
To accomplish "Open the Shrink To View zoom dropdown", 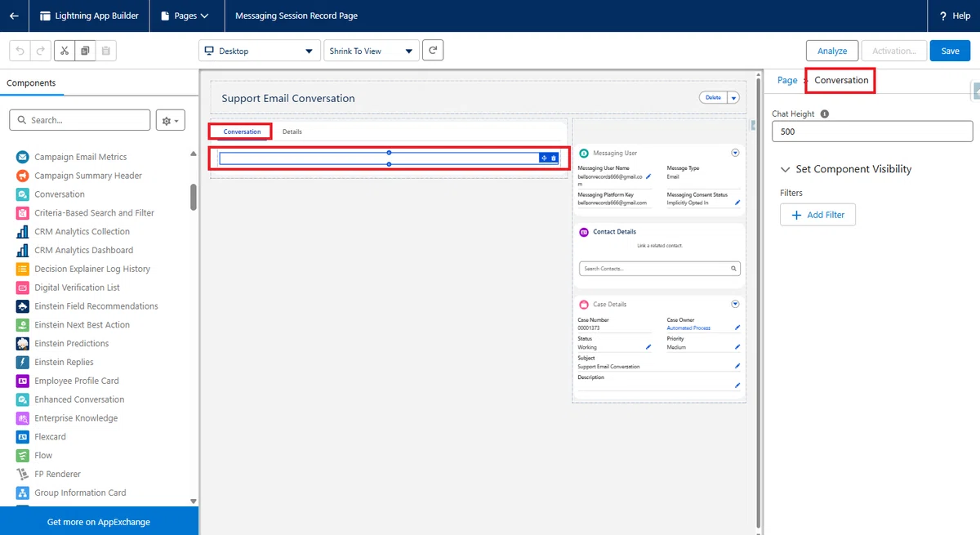I will click(372, 51).
